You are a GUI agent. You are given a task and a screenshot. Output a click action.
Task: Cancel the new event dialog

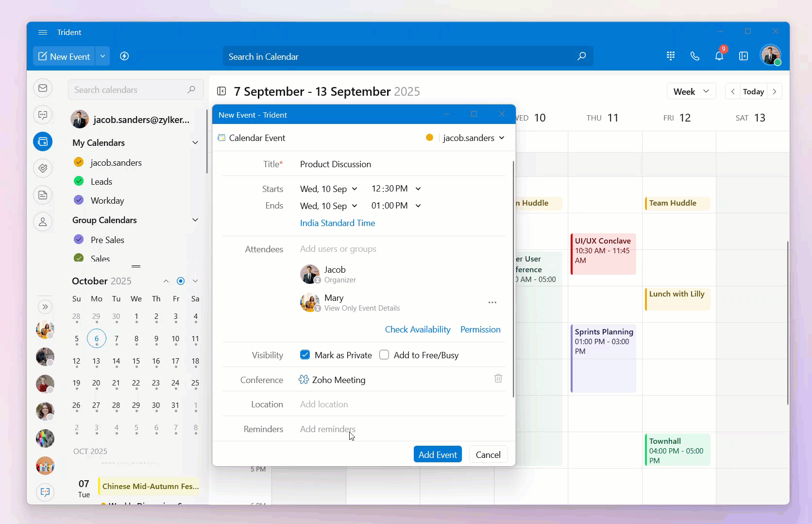click(x=488, y=454)
